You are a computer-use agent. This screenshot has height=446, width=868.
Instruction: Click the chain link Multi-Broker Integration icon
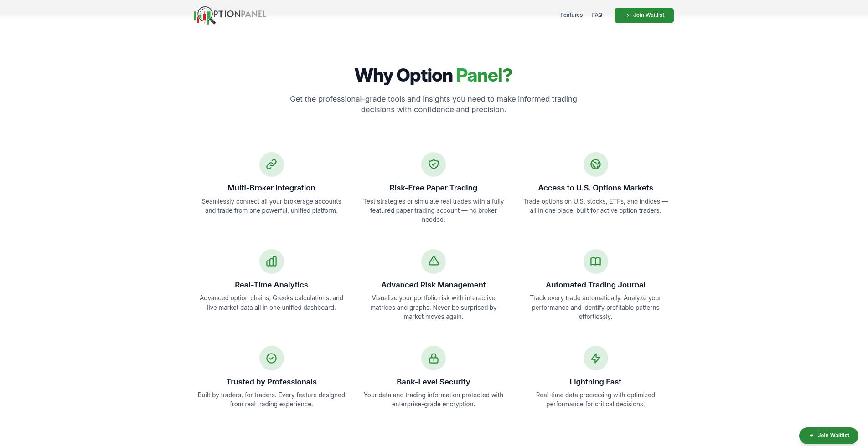271,164
